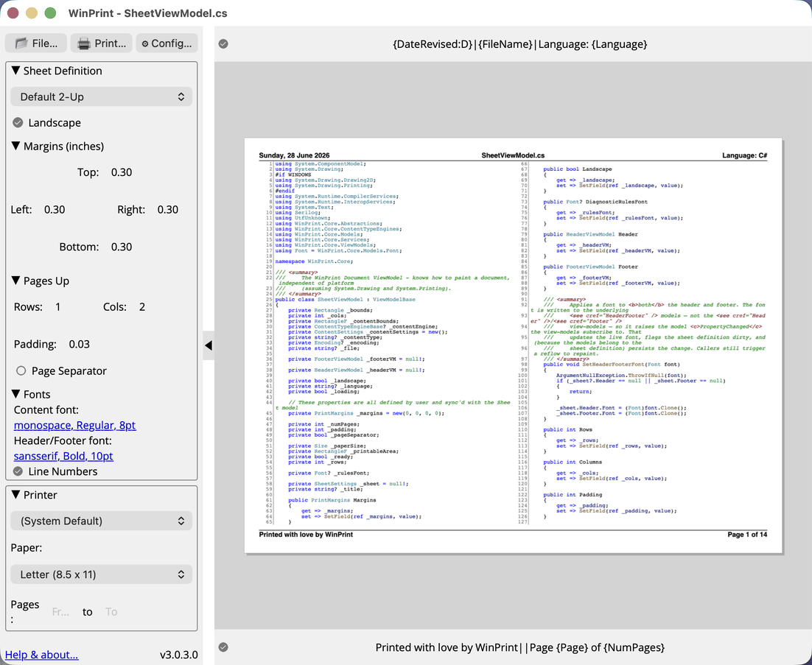
Task: Enable the Page Separator option
Action: pos(21,371)
